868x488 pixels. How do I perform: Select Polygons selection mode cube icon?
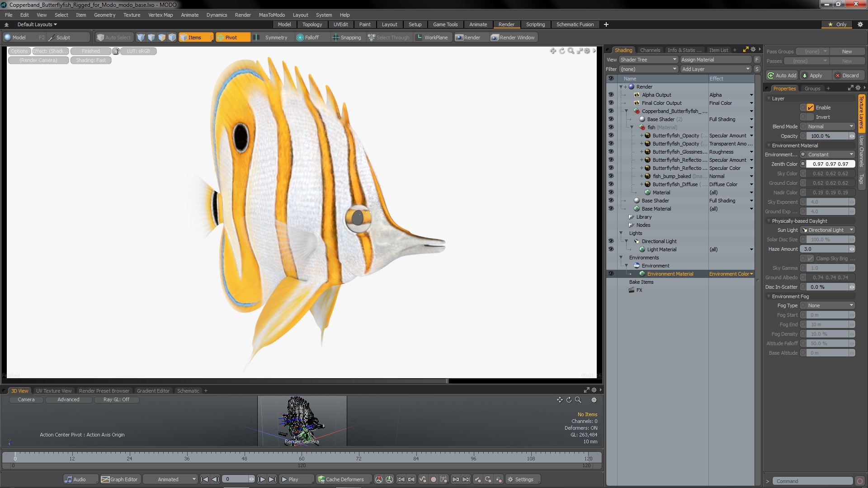[161, 38]
